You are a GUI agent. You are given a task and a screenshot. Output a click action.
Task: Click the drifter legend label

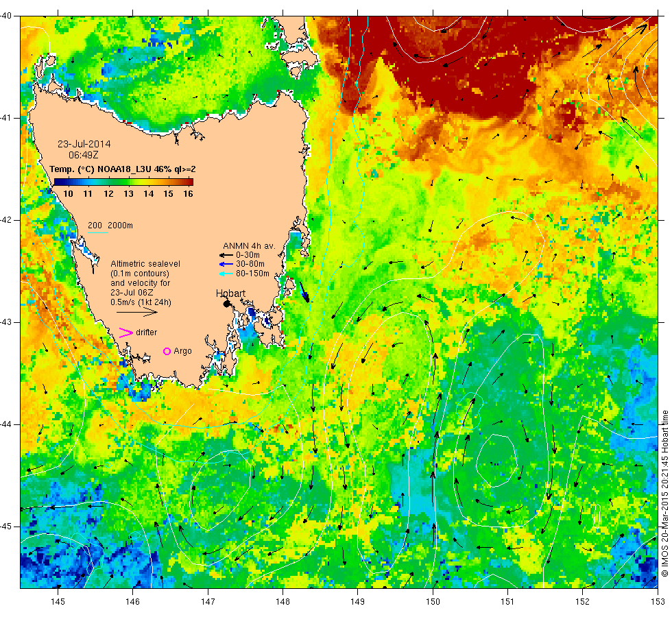click(x=147, y=332)
